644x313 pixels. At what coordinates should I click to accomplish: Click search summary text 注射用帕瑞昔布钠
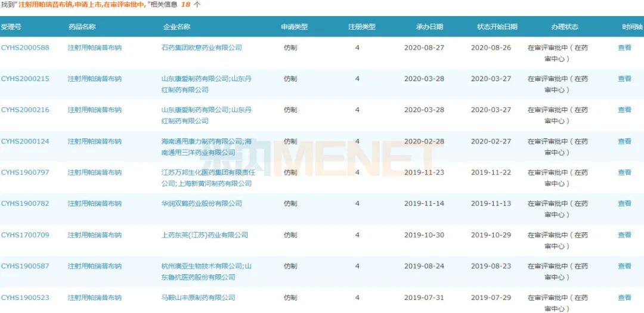(x=46, y=5)
